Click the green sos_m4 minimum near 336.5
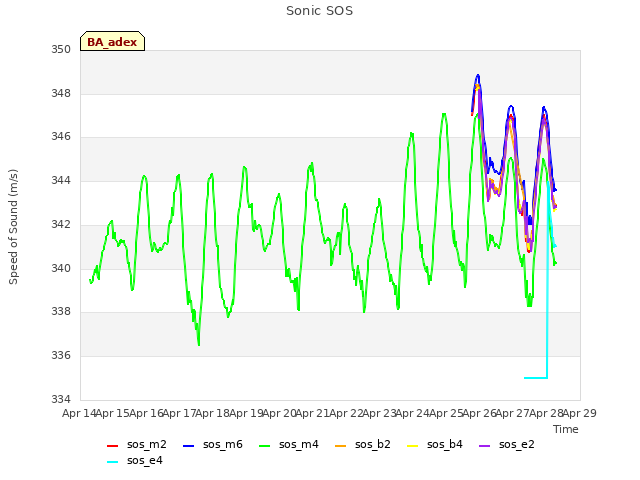Screen dimensions: 640x480 click(x=199, y=344)
